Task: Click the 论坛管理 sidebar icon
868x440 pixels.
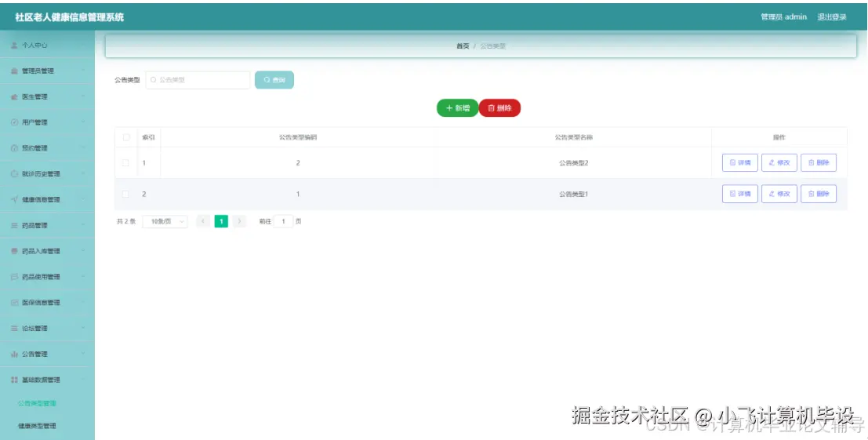Action: coord(14,328)
